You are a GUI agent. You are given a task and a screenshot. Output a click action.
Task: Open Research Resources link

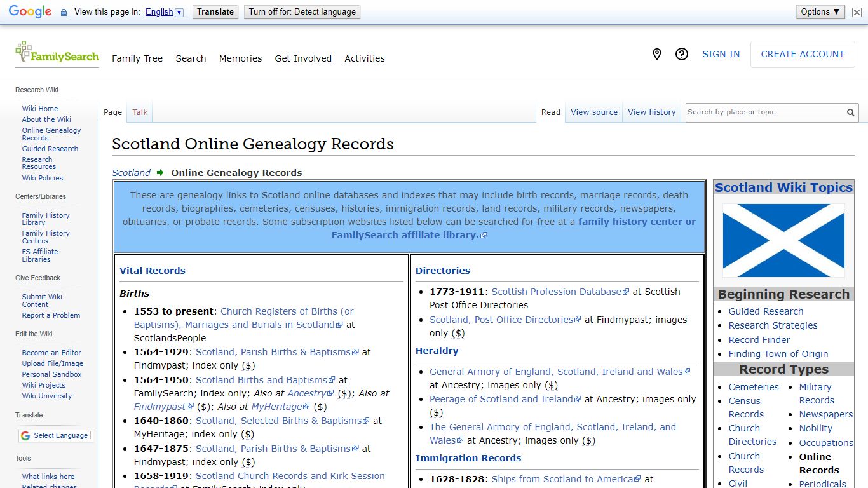[39, 163]
